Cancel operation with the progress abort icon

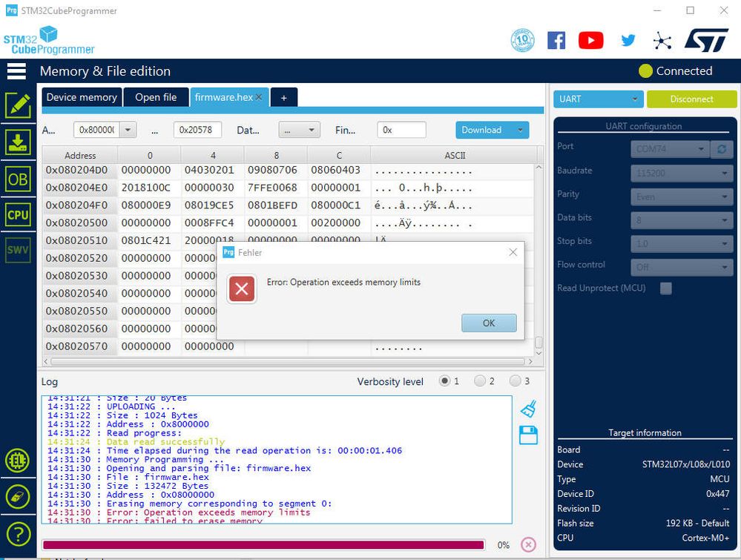click(x=528, y=545)
